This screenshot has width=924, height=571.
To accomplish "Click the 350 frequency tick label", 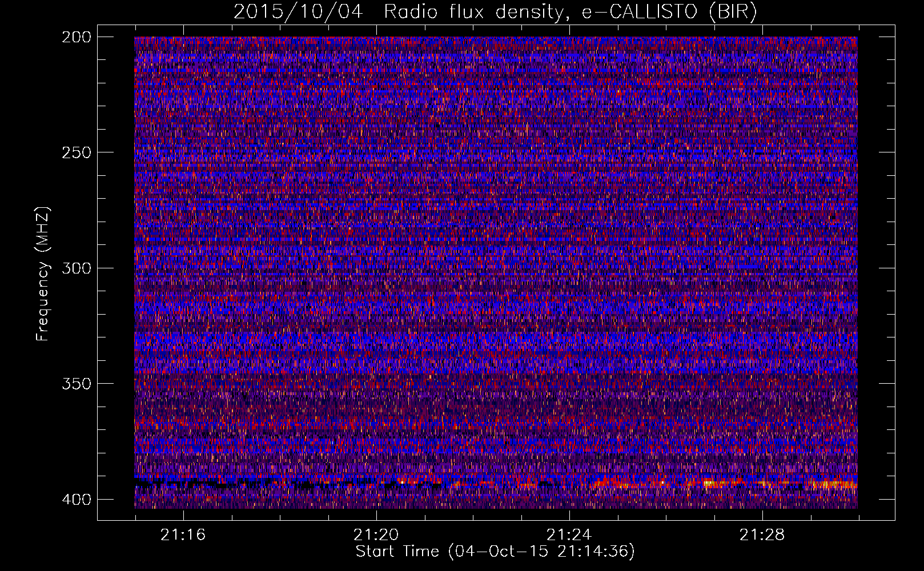I will coord(77,384).
